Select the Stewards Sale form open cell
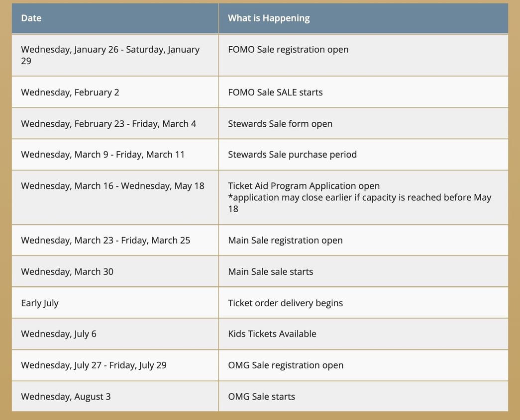The height and width of the screenshot is (420, 520). pos(280,124)
